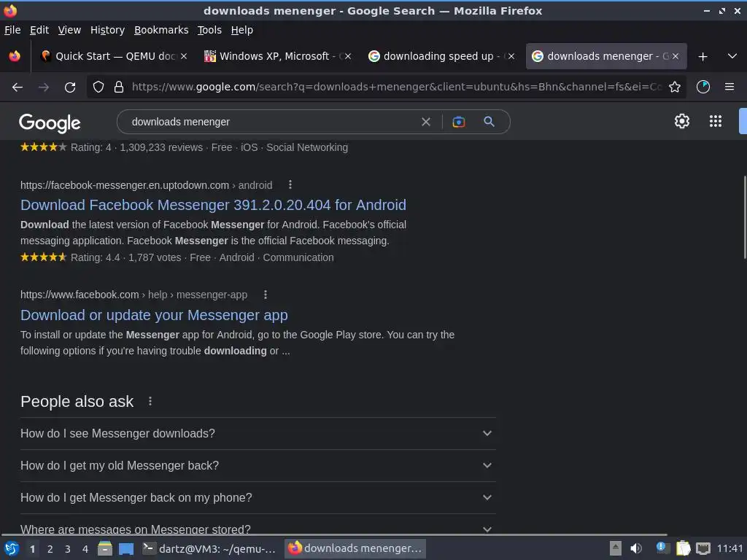Show site security padlock information

point(119,87)
